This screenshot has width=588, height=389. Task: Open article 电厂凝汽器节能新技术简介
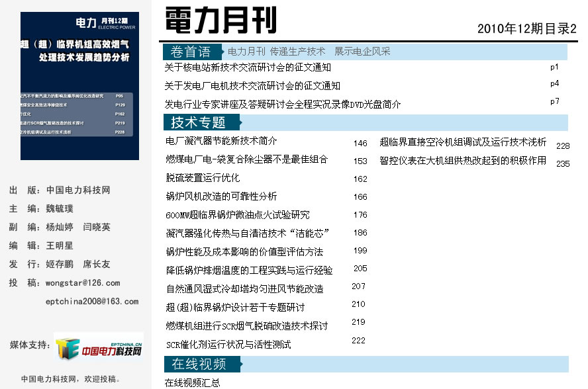click(221, 141)
